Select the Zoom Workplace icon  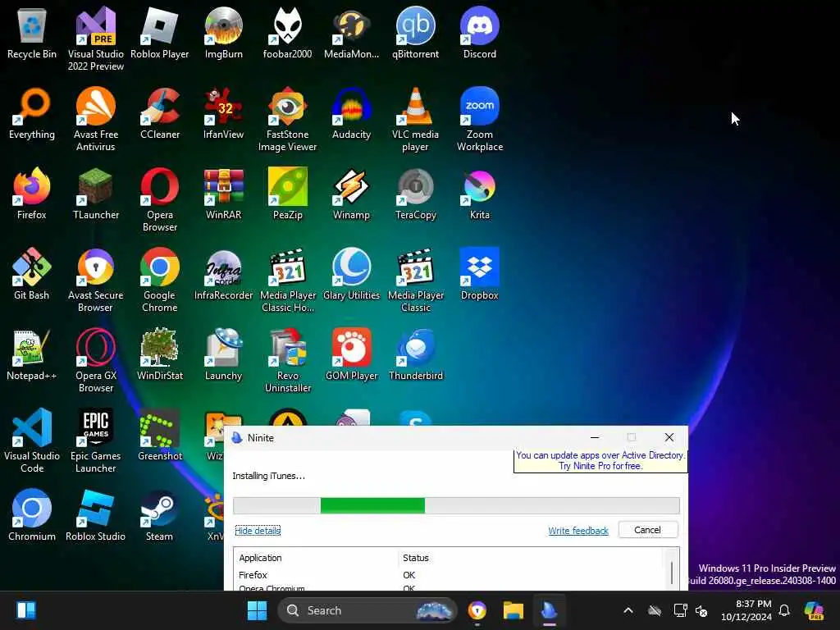[479, 119]
